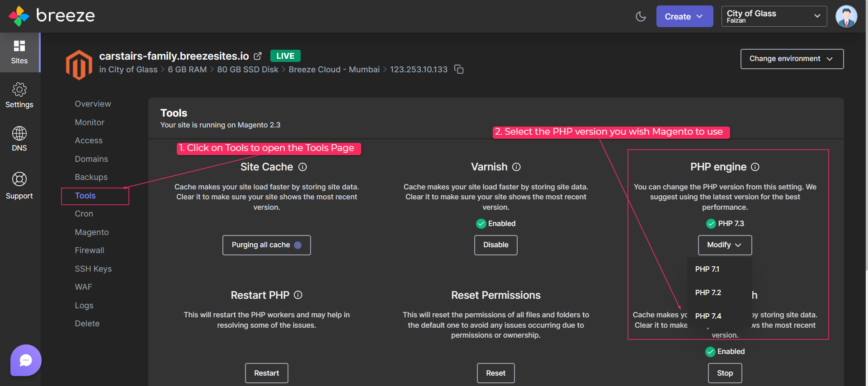The height and width of the screenshot is (386, 868).
Task: Open the Magento page
Action: [92, 232]
